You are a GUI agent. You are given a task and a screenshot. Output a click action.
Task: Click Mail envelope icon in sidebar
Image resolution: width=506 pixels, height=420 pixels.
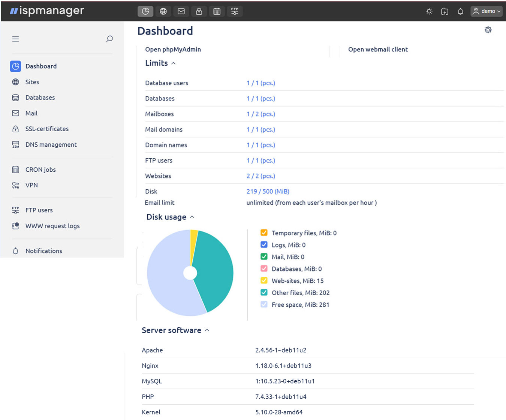tap(15, 113)
